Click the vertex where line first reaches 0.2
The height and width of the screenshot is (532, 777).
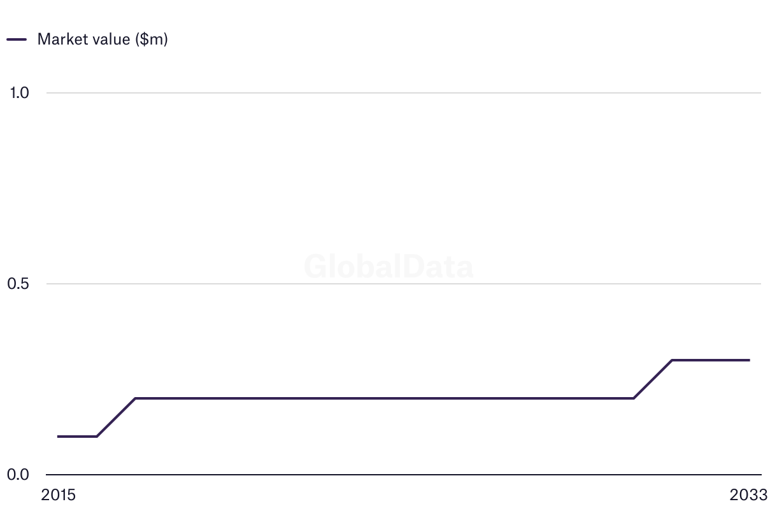(x=135, y=398)
